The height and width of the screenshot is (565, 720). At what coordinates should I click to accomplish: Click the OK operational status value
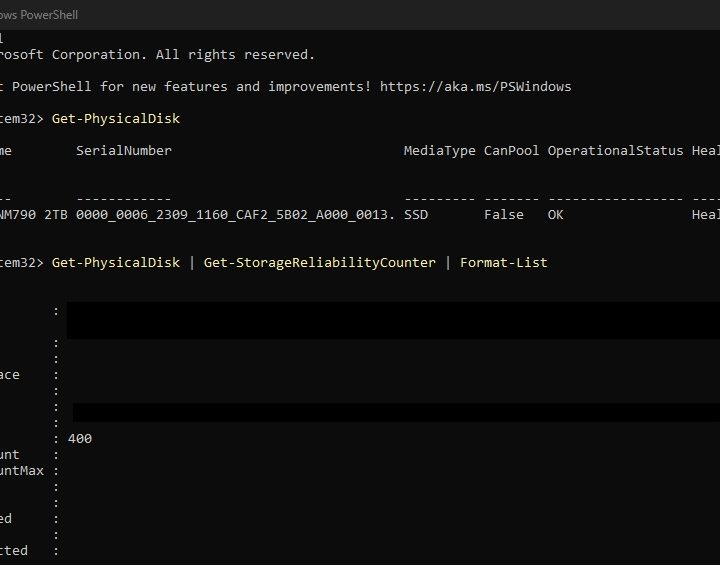click(556, 215)
